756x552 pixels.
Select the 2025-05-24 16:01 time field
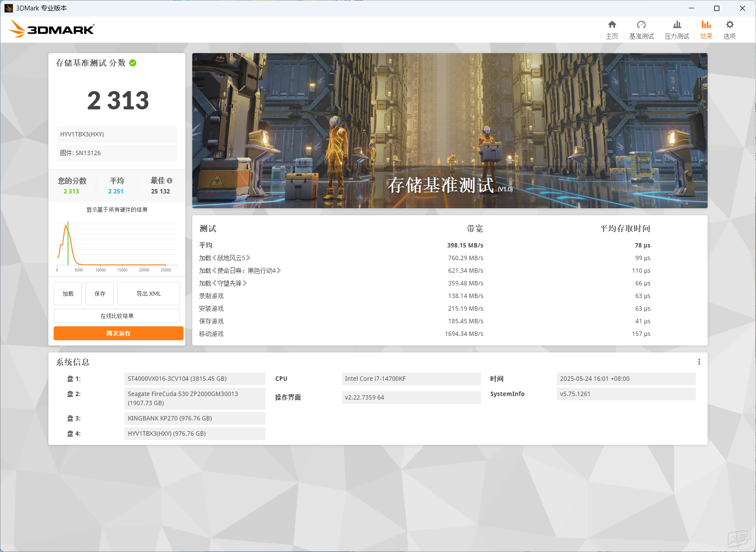626,379
